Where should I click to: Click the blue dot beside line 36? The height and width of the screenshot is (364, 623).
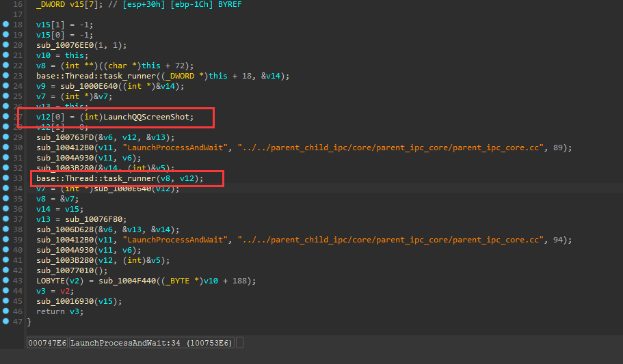tap(6, 209)
